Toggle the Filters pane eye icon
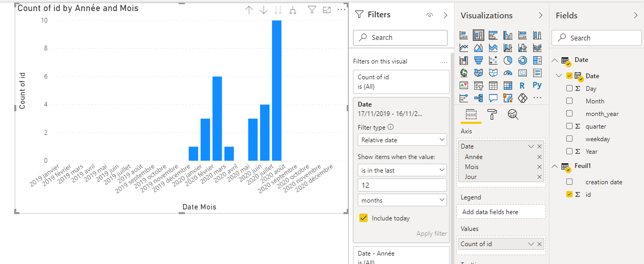The image size is (644, 264). click(x=430, y=15)
